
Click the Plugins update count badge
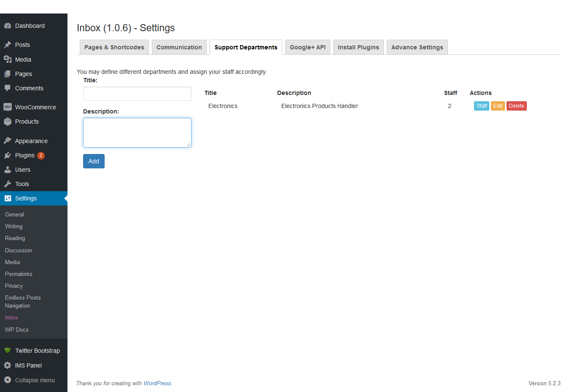(41, 155)
